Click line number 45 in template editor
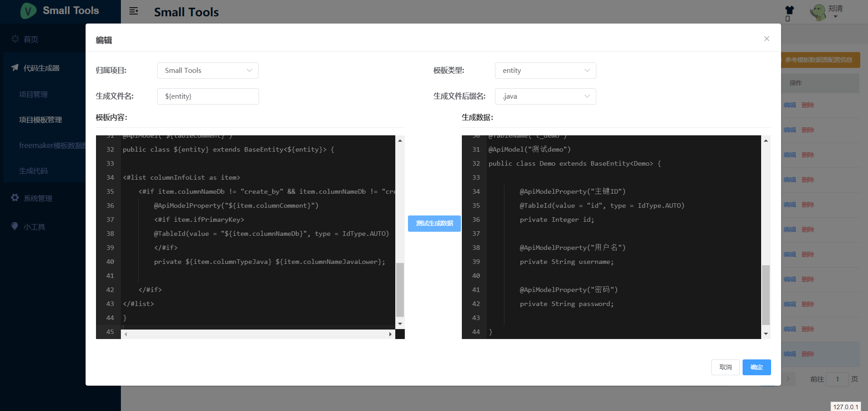Image resolution: width=868 pixels, height=411 pixels. click(x=110, y=332)
